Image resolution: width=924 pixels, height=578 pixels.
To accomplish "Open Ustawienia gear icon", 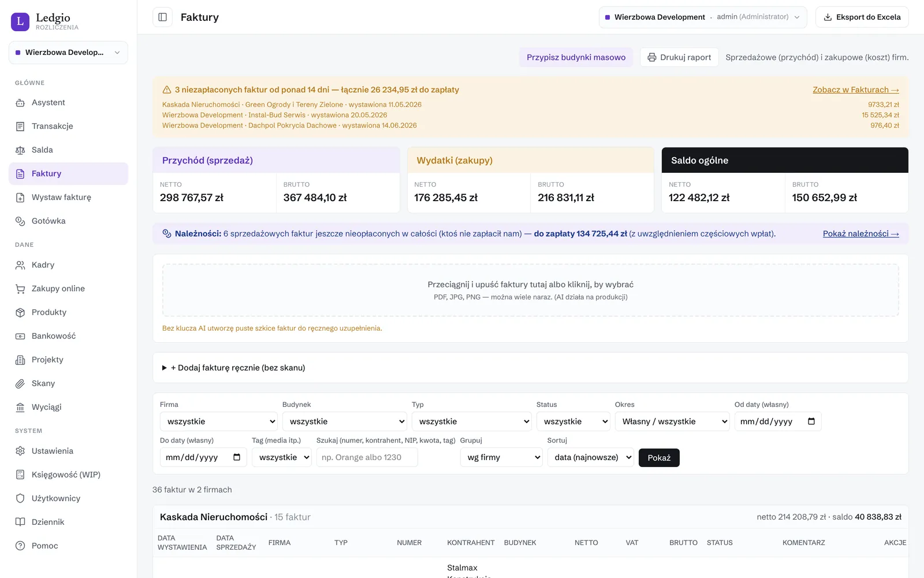I will point(20,451).
